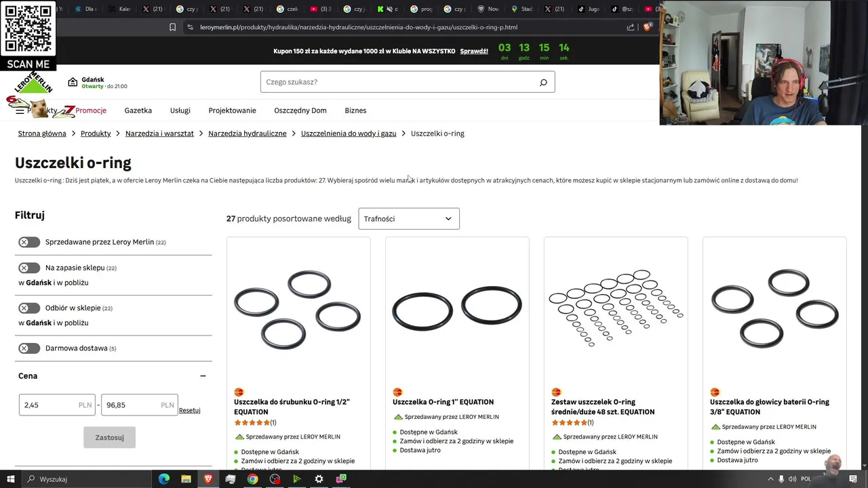Click the Resetuj price link
The width and height of the screenshot is (868, 488).
189,410
